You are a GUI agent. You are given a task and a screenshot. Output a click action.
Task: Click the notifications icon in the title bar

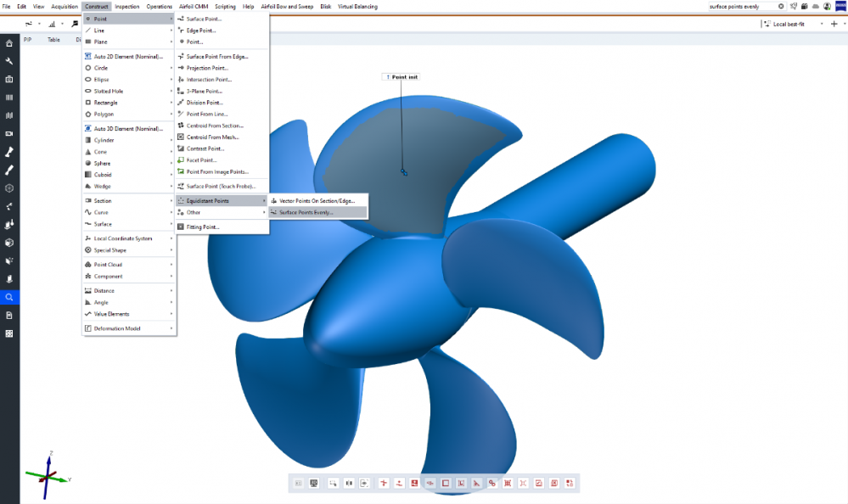pos(793,6)
